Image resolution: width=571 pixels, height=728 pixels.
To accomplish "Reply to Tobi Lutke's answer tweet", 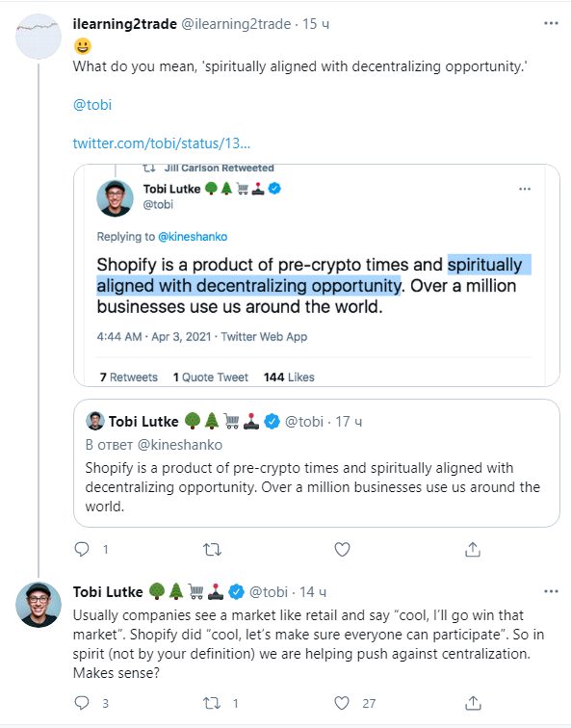I will point(82,703).
